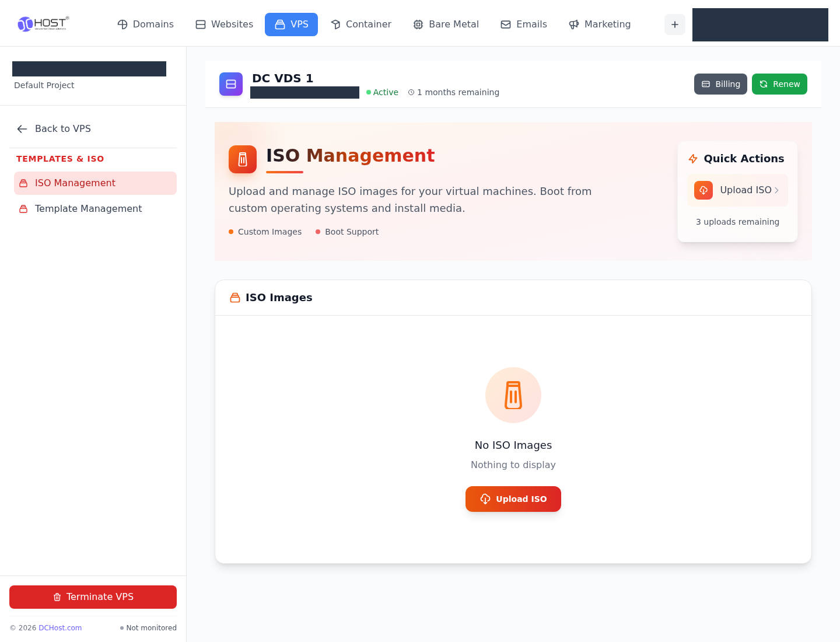Click the DC VDS 1 title
The image size is (840, 642).
(282, 78)
